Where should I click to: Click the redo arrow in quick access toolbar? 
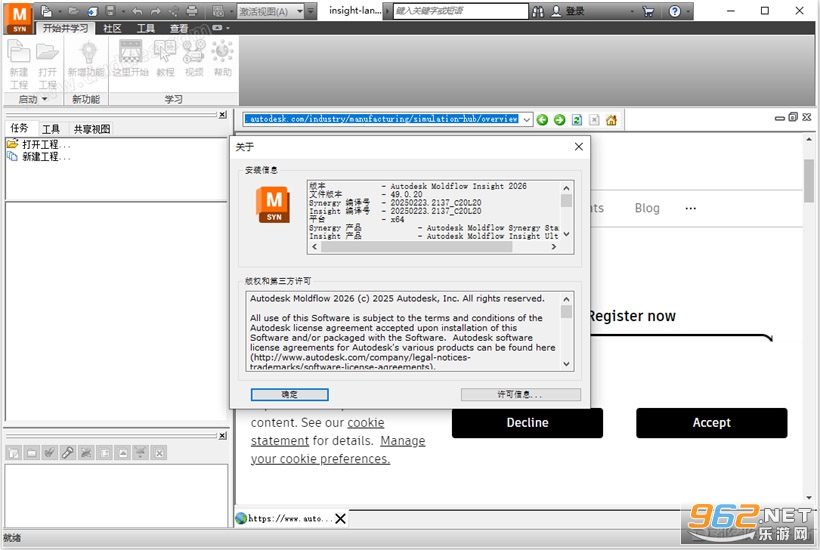pyautogui.click(x=156, y=11)
